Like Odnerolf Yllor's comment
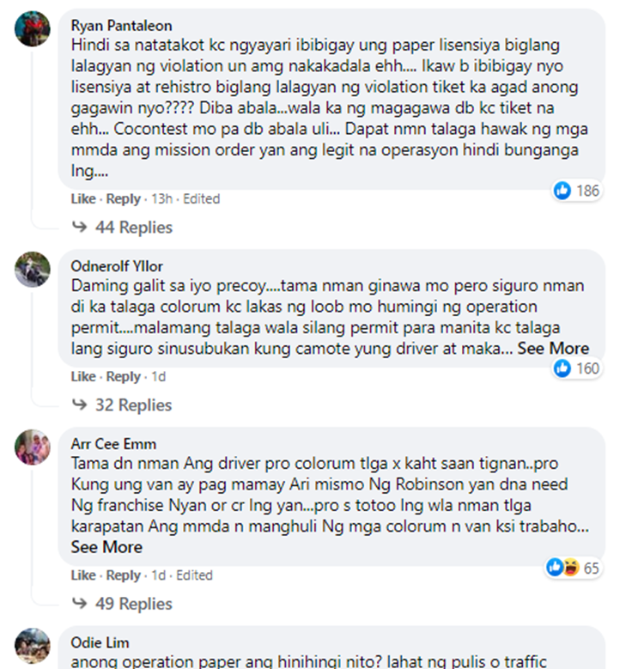Image resolution: width=644 pixels, height=669 pixels. pos(83,377)
